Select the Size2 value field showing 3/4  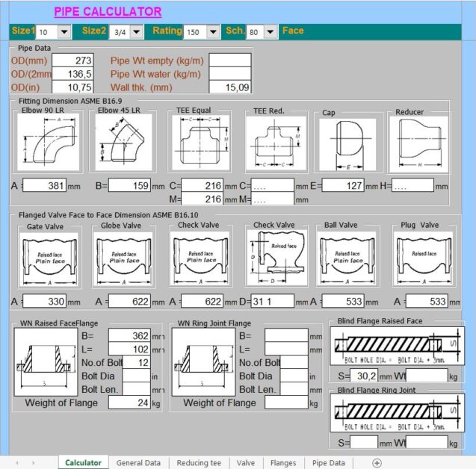click(120, 32)
